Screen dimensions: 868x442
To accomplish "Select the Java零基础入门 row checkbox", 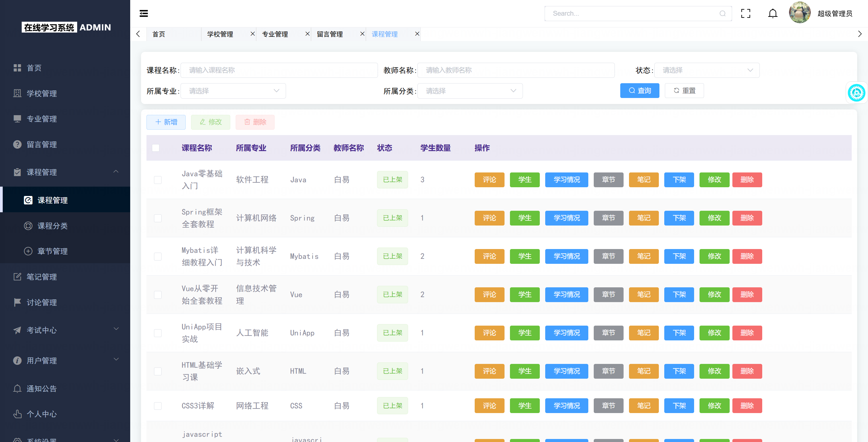I will 158,180.
